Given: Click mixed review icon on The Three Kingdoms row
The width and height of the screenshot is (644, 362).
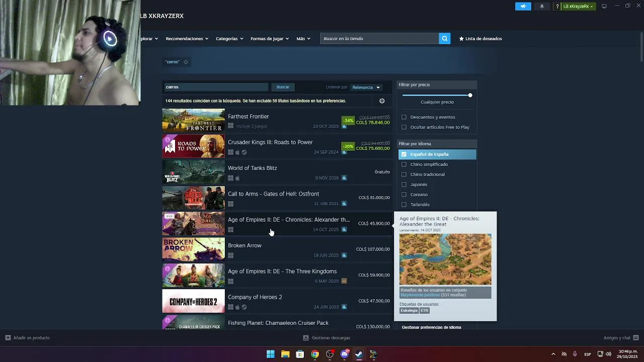Looking at the screenshot, I should [344, 281].
